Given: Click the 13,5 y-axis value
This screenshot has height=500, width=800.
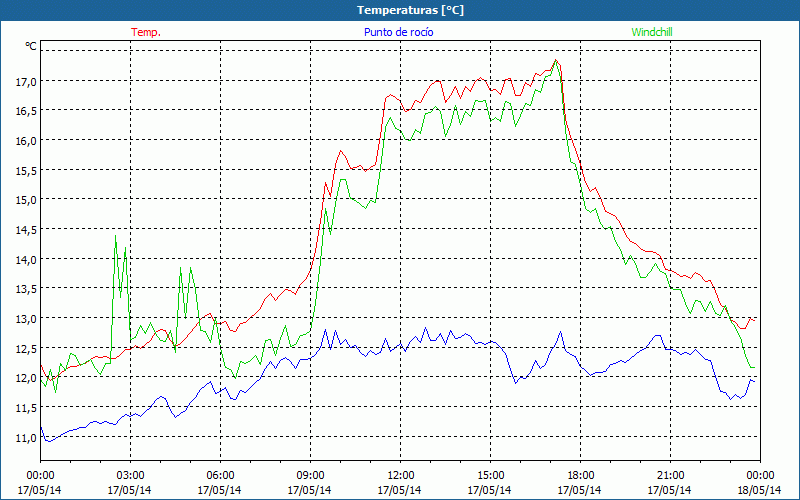Looking at the screenshot, I should [x=27, y=289].
